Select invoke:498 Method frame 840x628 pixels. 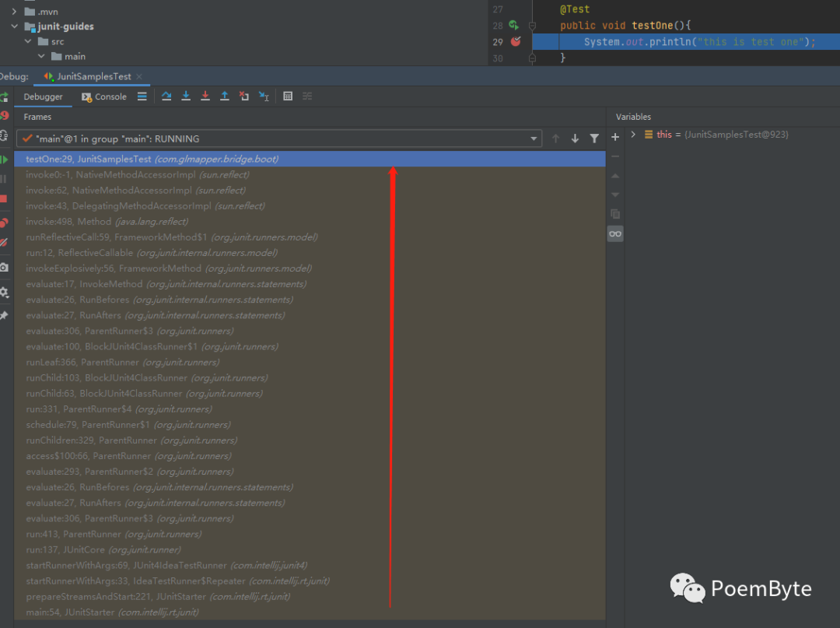[310, 221]
